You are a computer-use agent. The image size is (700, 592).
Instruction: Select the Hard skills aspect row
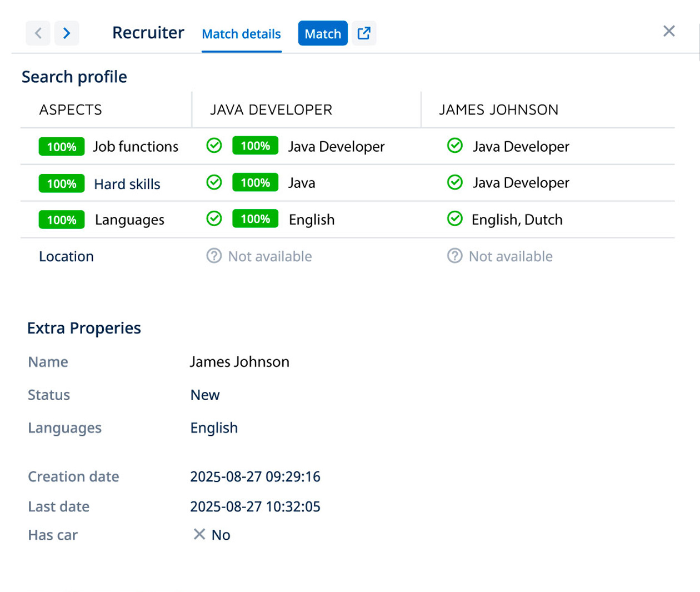coord(127,184)
